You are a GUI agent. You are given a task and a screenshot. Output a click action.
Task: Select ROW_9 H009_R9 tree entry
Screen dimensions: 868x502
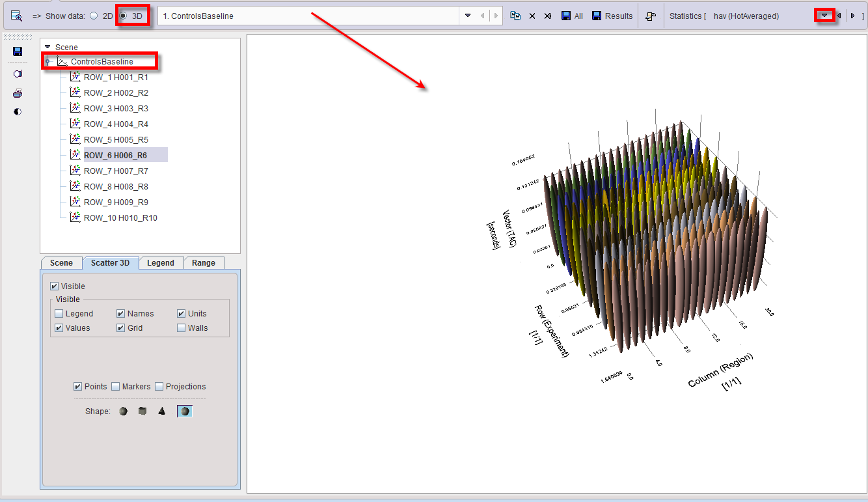(116, 202)
